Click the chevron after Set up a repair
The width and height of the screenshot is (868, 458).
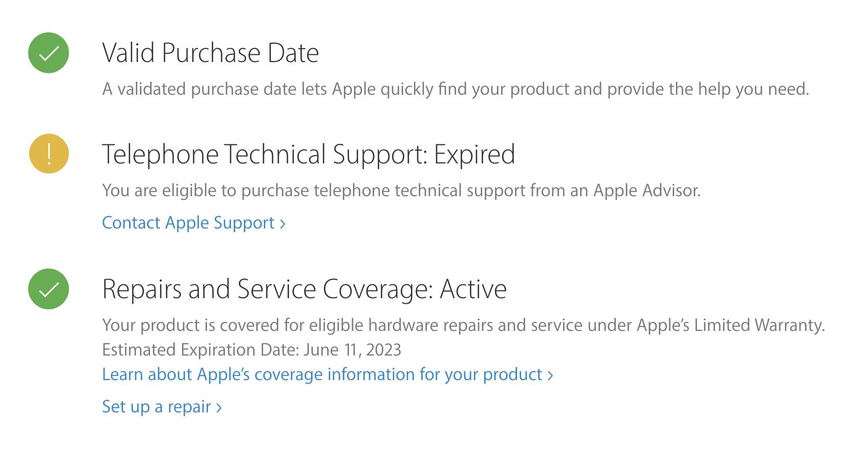[219, 408]
